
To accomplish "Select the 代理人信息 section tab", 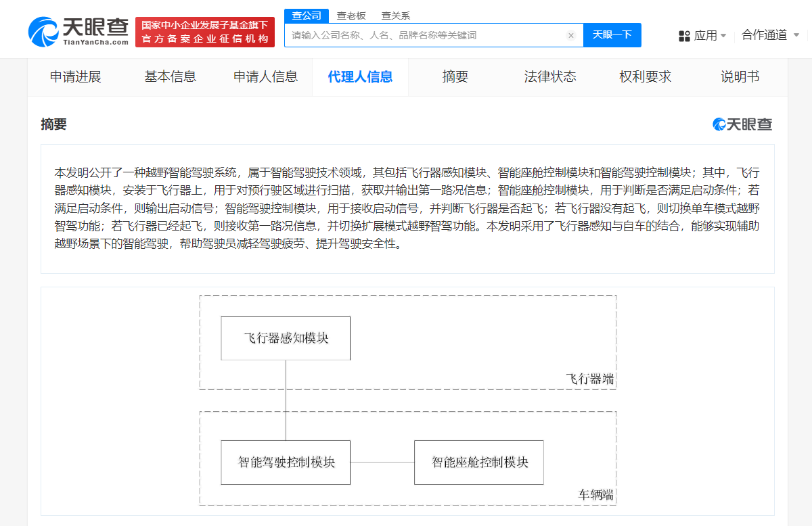I will coord(360,77).
